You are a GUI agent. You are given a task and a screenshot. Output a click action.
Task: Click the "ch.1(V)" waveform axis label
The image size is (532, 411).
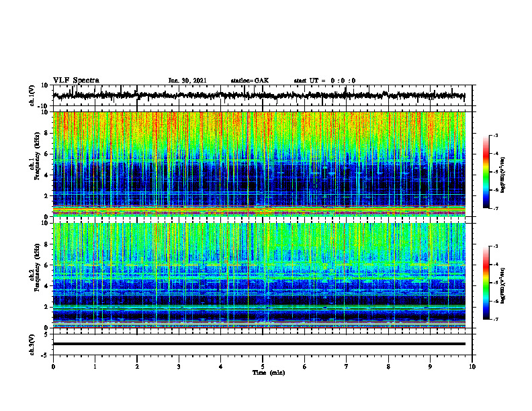coord(32,95)
